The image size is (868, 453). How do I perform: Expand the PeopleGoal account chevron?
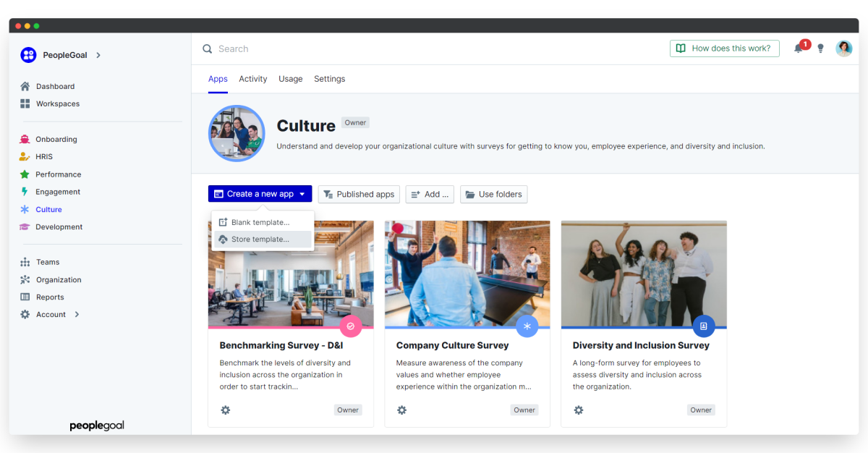point(98,55)
